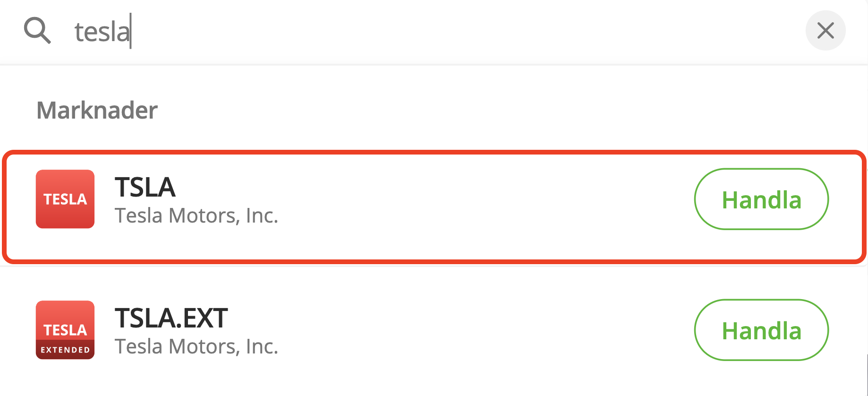Click the EXTENDED badge on the Tesla logo

[65, 350]
